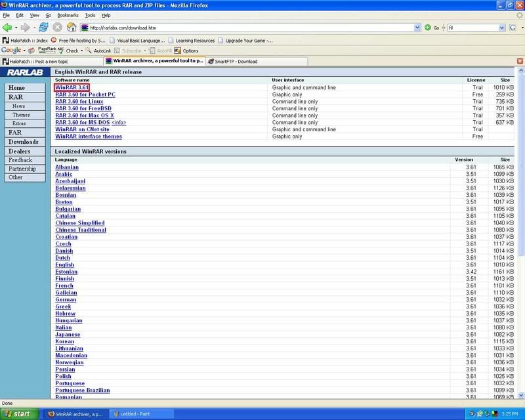Open HaloPatch :: Index bookmark
The width and height of the screenshot is (525, 420).
pos(25,40)
